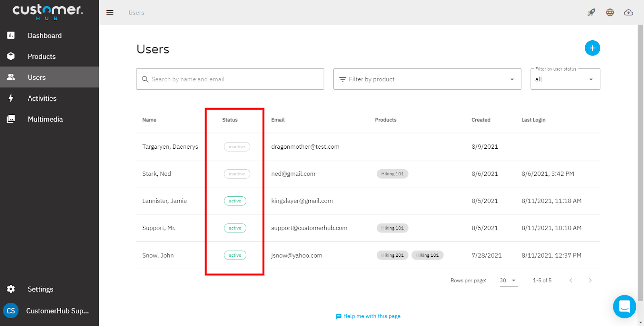Click the Activities lightning icon
644x326 pixels.
coord(11,98)
